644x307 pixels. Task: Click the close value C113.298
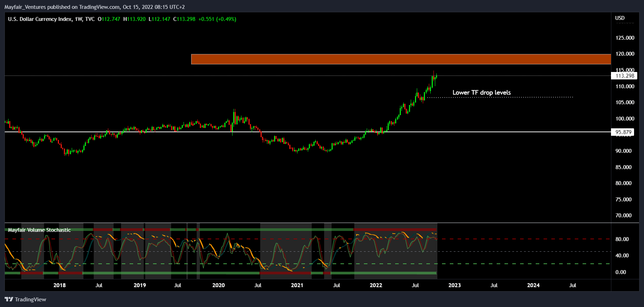[x=184, y=19]
